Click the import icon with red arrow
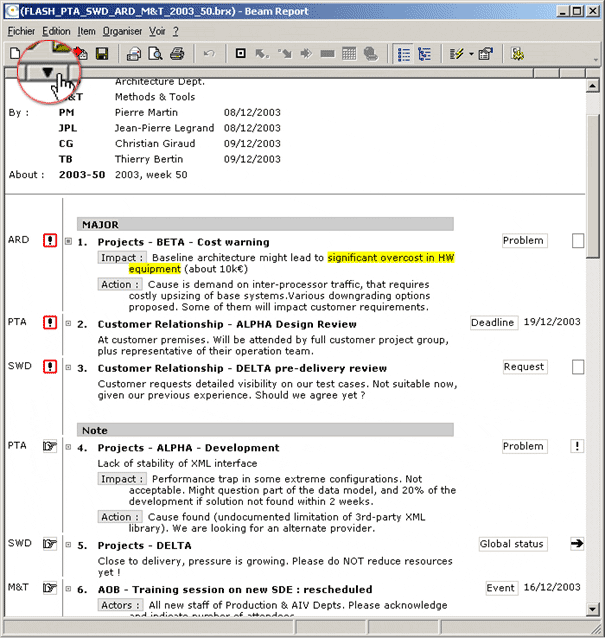The image size is (605, 638). 81,53
